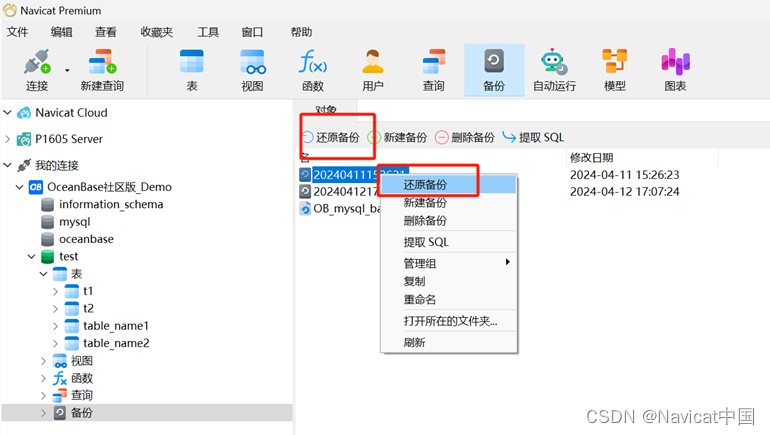Open the Help (帮助) menu
This screenshot has width=770, height=435.
click(x=301, y=32)
